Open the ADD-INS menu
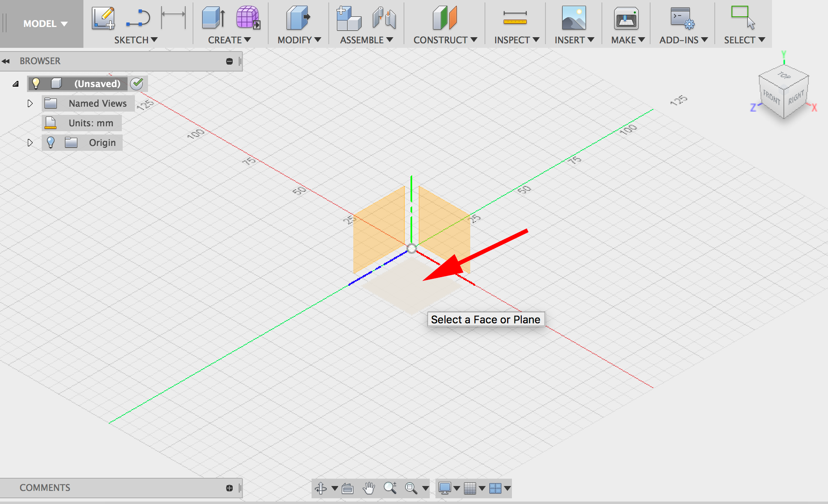The height and width of the screenshot is (504, 828). click(684, 40)
